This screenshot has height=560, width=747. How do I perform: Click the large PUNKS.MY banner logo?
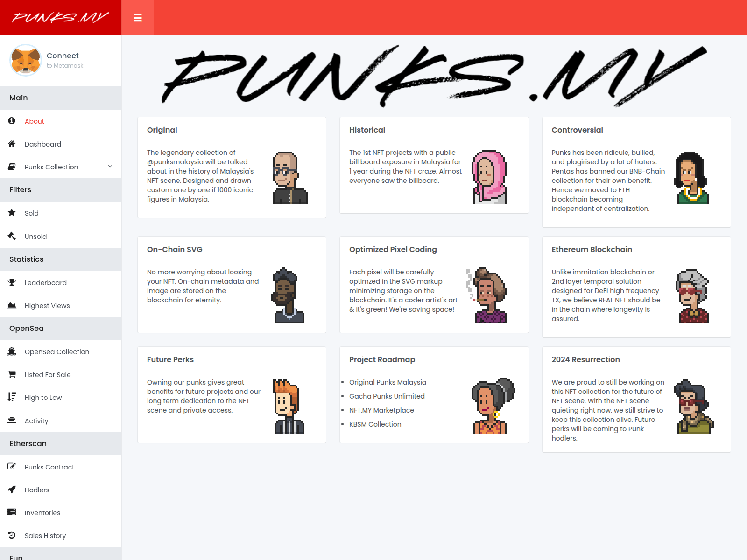pos(434,76)
